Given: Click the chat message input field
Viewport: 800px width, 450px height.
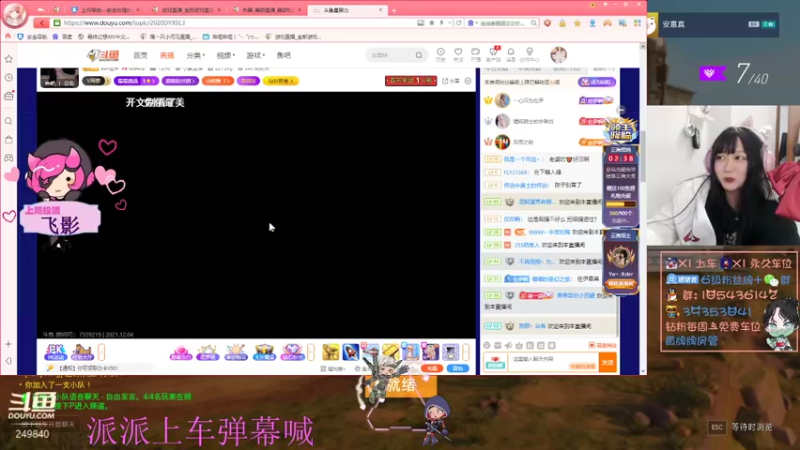Looking at the screenshot, I should 554,363.
